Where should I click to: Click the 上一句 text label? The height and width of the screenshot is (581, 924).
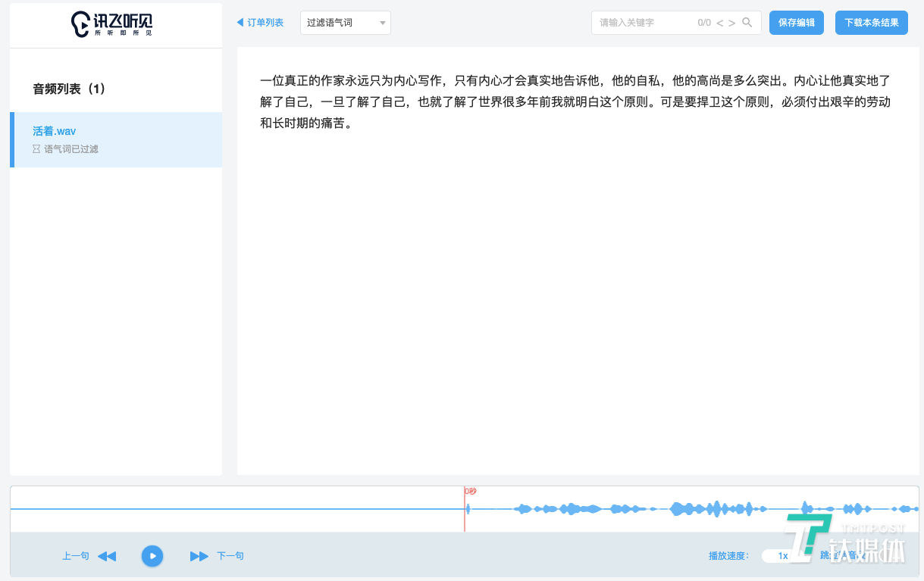pos(75,556)
